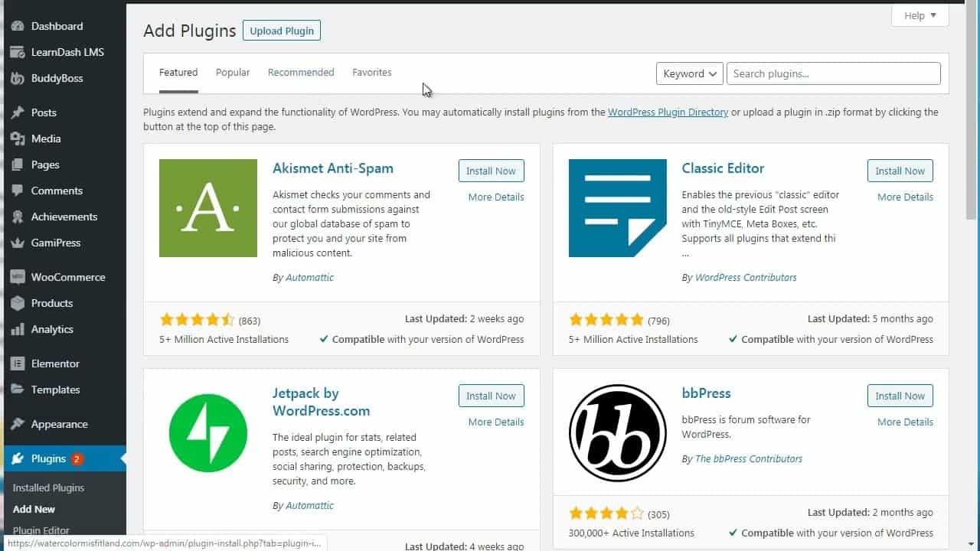Click the Classic Editor title link
This screenshot has height=551, width=980.
click(x=723, y=168)
